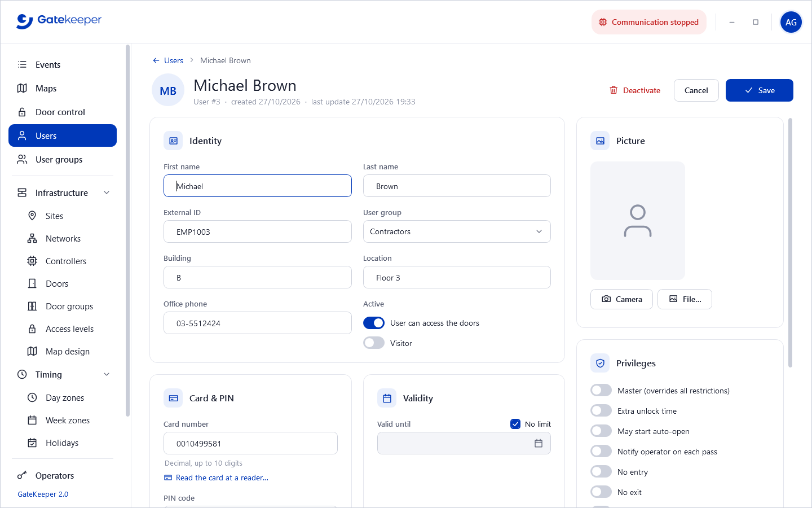The width and height of the screenshot is (812, 508).
Task: Uncheck the No limit checkbox
Action: pyautogui.click(x=515, y=424)
